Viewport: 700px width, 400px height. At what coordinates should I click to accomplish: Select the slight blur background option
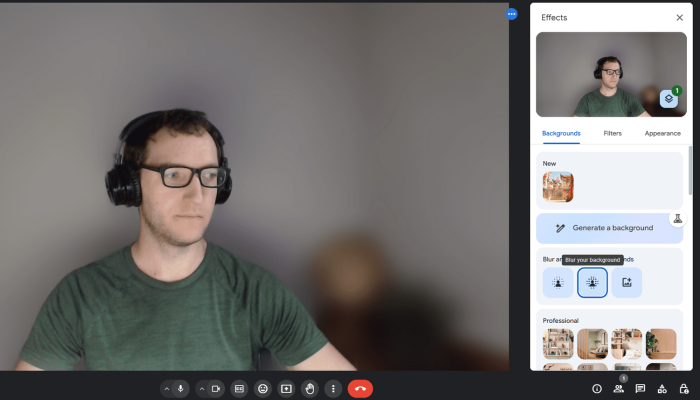[558, 283]
